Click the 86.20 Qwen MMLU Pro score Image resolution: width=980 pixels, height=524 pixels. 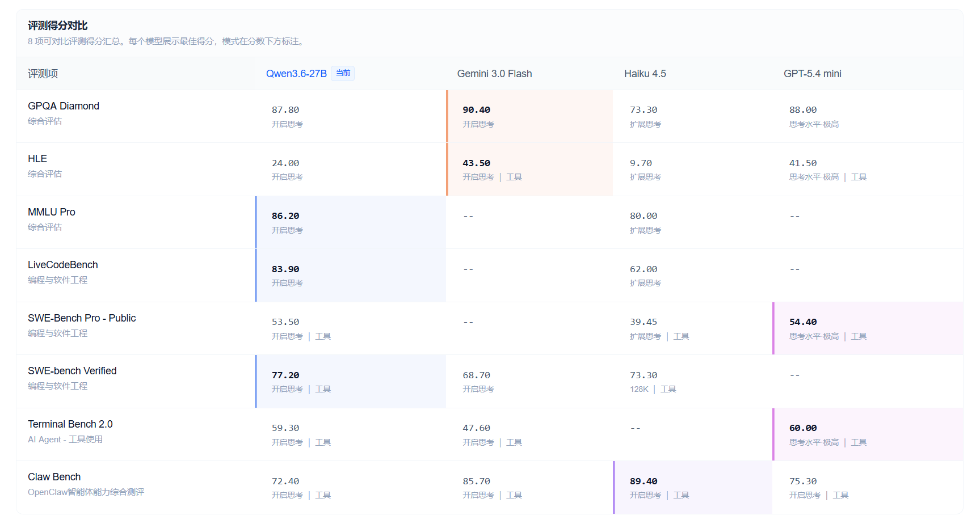click(x=285, y=216)
